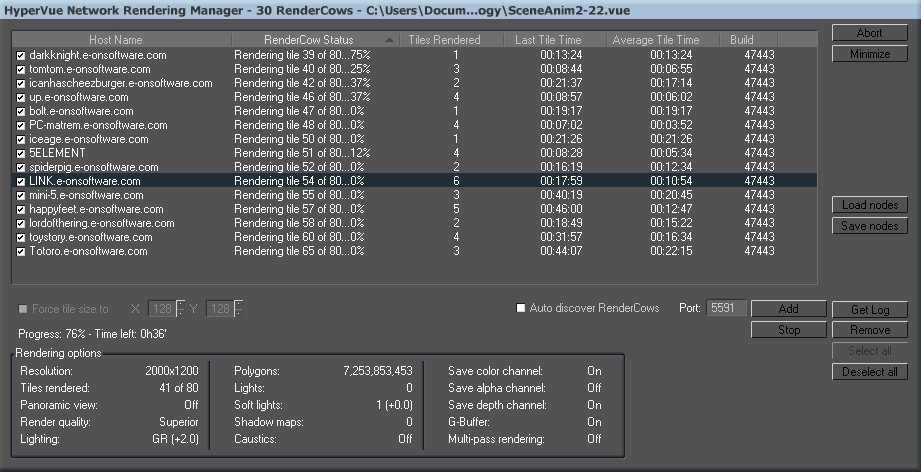Click the Stop button

(x=789, y=330)
